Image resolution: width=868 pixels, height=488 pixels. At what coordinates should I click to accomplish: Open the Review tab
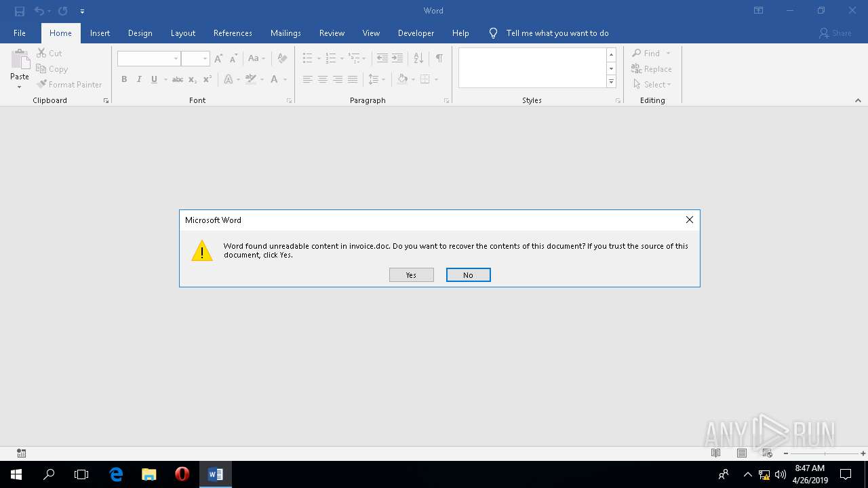click(x=332, y=33)
